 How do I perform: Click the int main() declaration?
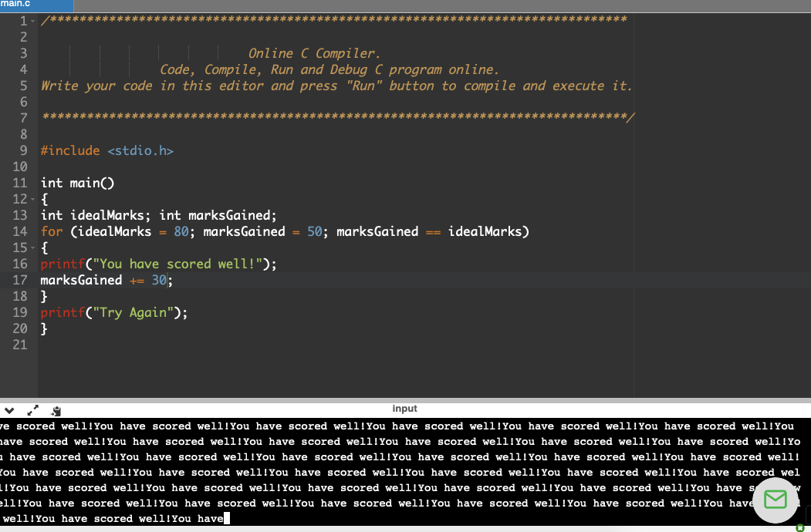(76, 183)
